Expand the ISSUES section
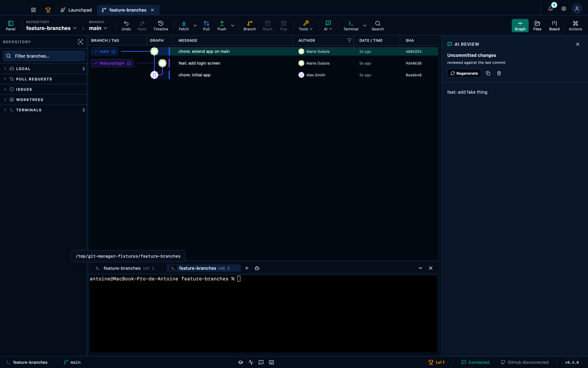Image resolution: width=588 pixels, height=368 pixels. point(44,89)
